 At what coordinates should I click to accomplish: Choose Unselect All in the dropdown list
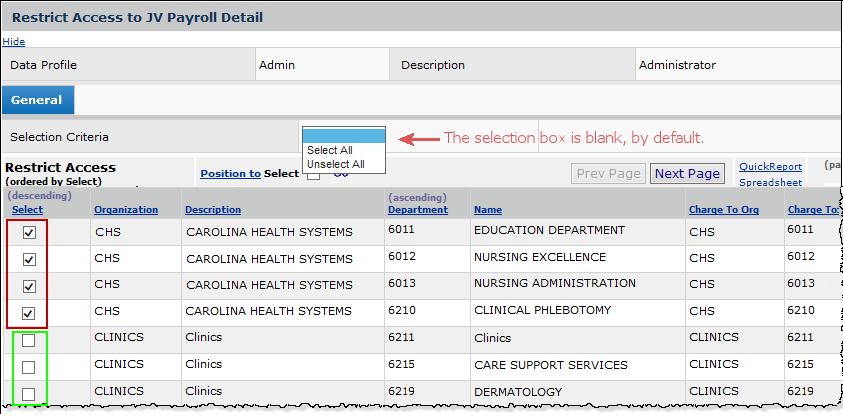(335, 164)
